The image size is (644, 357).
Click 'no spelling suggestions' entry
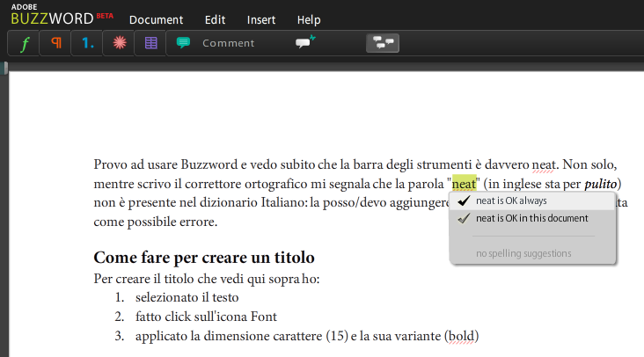tap(523, 253)
